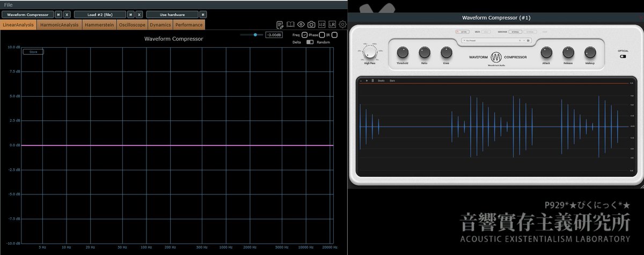Toggle the IR checkbox

click(x=334, y=35)
